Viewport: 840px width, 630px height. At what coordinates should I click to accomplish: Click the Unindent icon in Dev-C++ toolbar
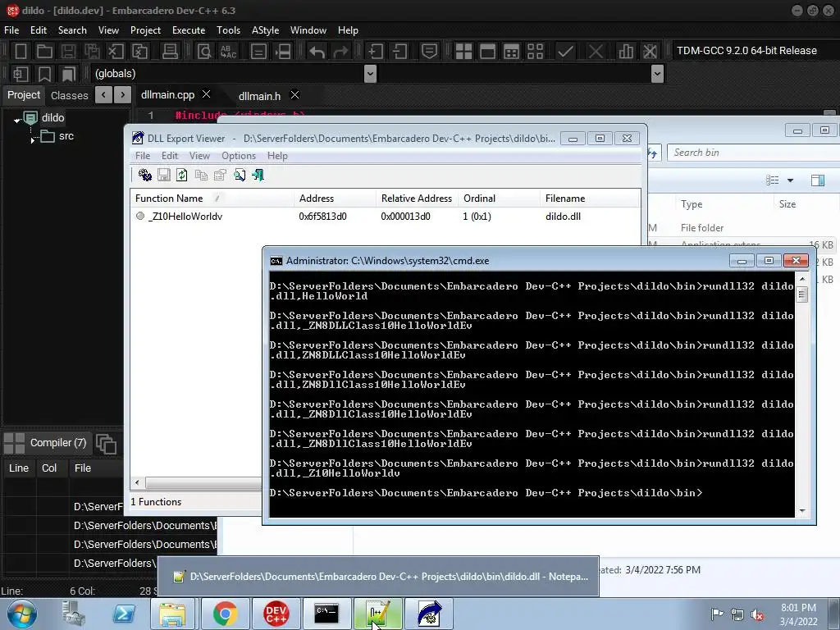pos(399,52)
